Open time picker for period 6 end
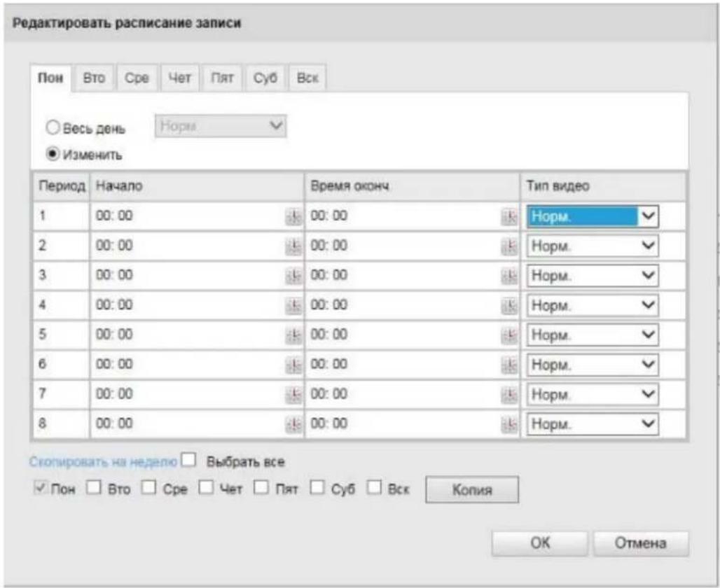This screenshot has width=720, height=588. pyautogui.click(x=508, y=365)
